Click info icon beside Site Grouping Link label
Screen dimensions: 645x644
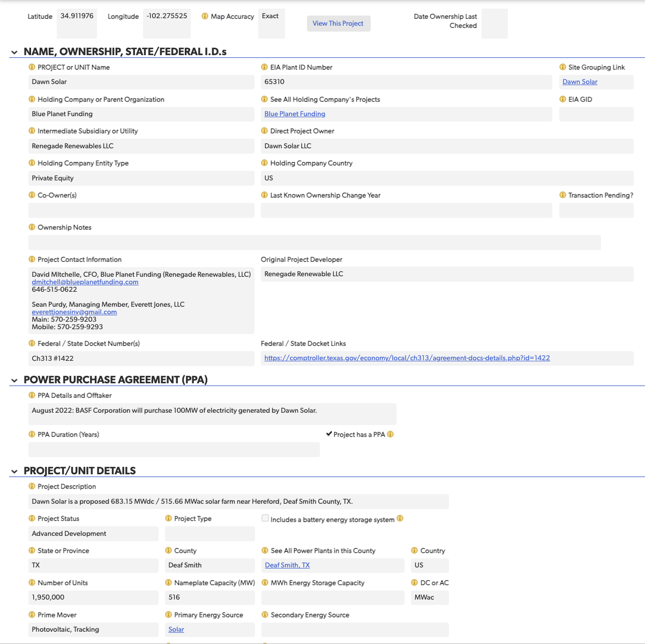pyautogui.click(x=562, y=67)
